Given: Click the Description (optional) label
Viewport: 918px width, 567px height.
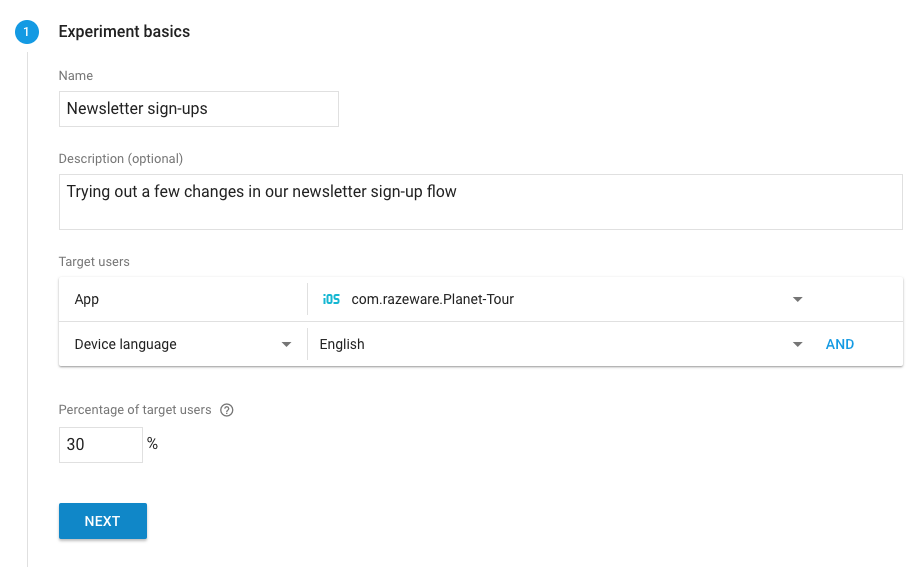Looking at the screenshot, I should point(121,159).
